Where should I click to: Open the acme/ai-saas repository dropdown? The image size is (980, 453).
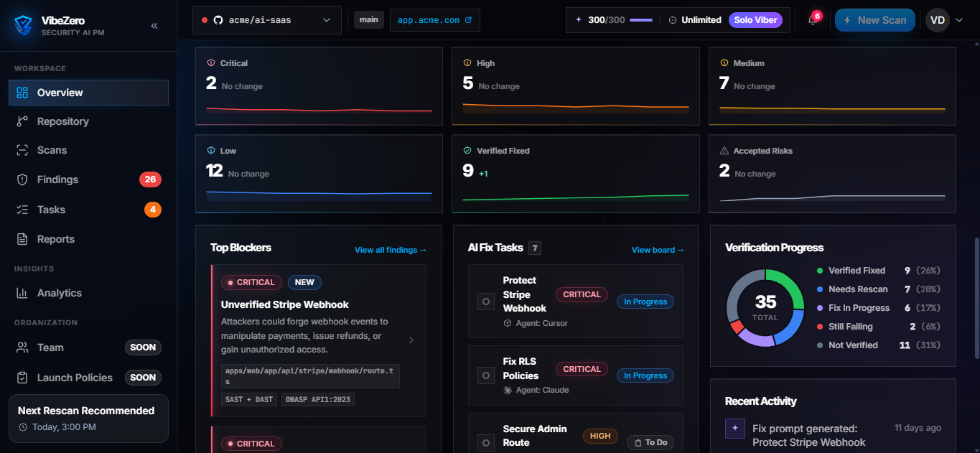tap(266, 20)
